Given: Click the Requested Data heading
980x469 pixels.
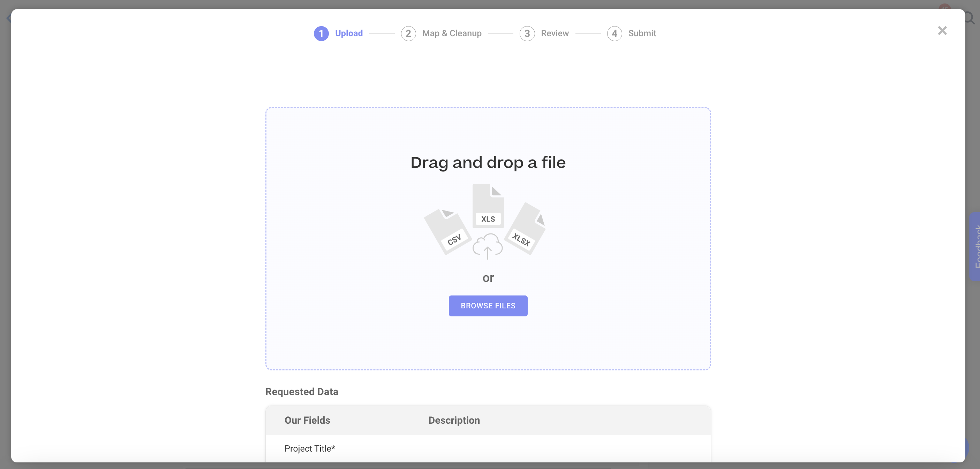Looking at the screenshot, I should [302, 392].
